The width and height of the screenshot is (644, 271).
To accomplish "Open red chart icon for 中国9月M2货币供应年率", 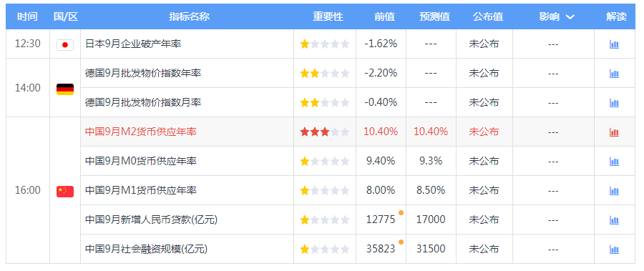I will (614, 132).
